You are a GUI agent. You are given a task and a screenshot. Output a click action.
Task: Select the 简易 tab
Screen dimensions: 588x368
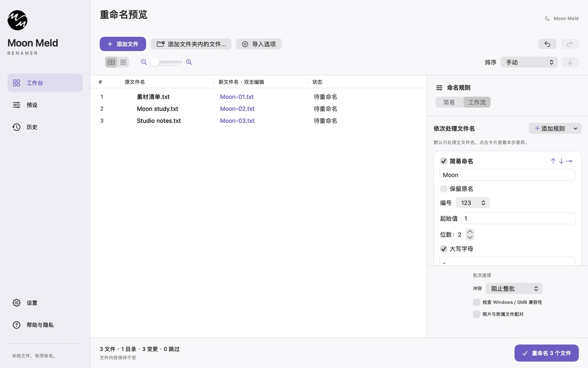449,102
